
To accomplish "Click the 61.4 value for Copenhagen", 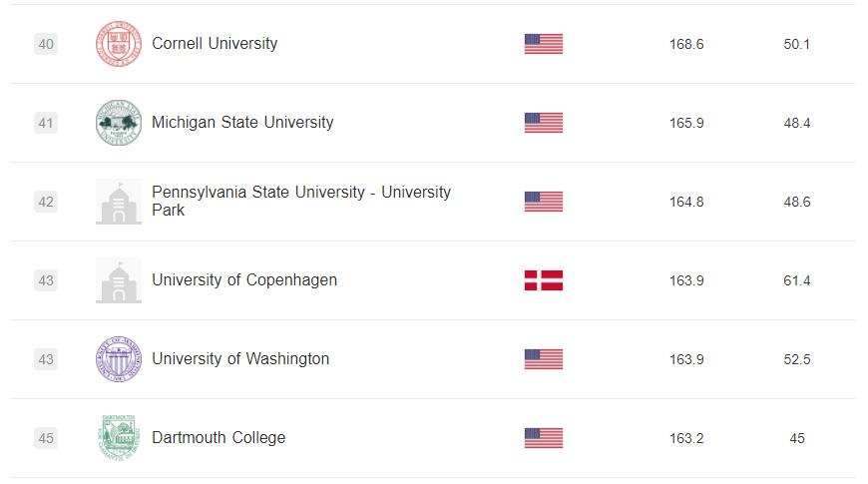I will pos(796,280).
